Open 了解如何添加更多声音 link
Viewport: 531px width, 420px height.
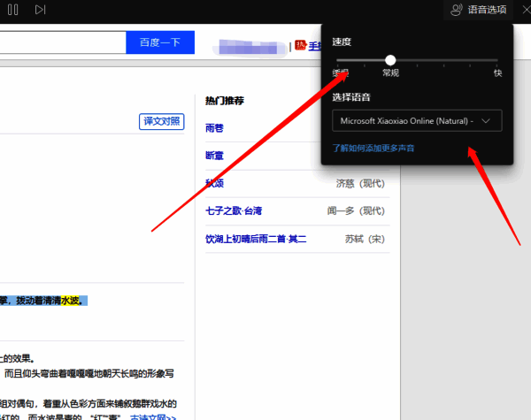(x=373, y=149)
